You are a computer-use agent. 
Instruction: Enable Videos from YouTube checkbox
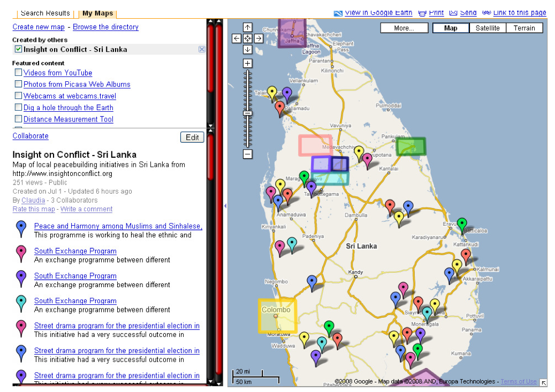(x=19, y=73)
